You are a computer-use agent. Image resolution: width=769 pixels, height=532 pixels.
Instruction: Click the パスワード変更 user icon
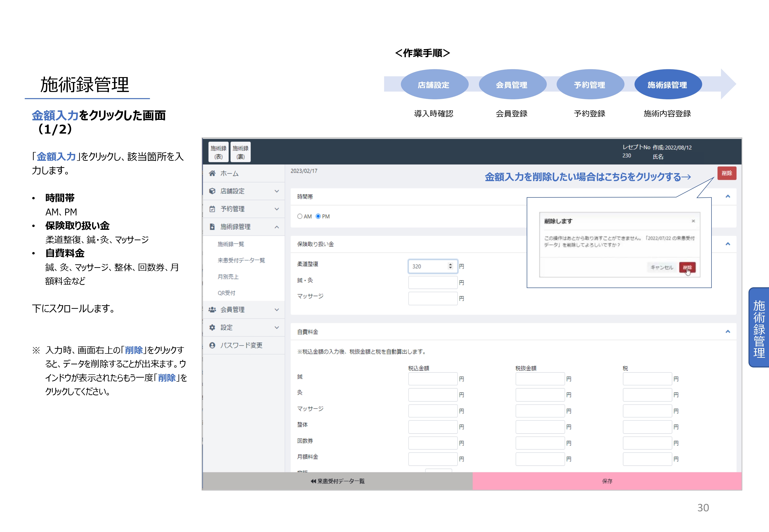click(212, 345)
